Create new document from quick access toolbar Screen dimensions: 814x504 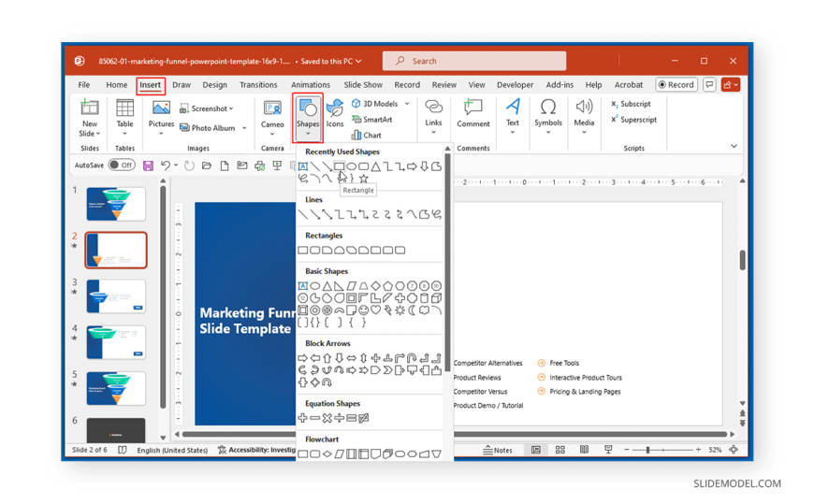tap(225, 166)
